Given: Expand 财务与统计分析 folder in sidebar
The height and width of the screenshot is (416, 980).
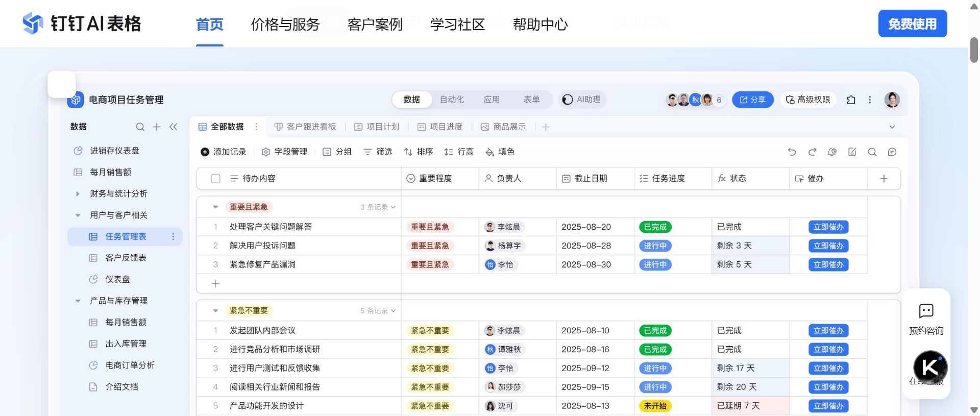Looking at the screenshot, I should pos(78,194).
